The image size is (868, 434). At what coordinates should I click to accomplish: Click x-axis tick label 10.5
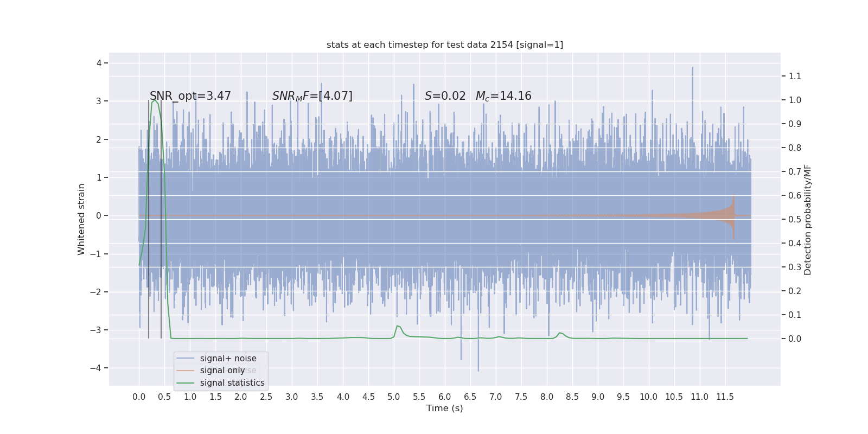pos(674,397)
